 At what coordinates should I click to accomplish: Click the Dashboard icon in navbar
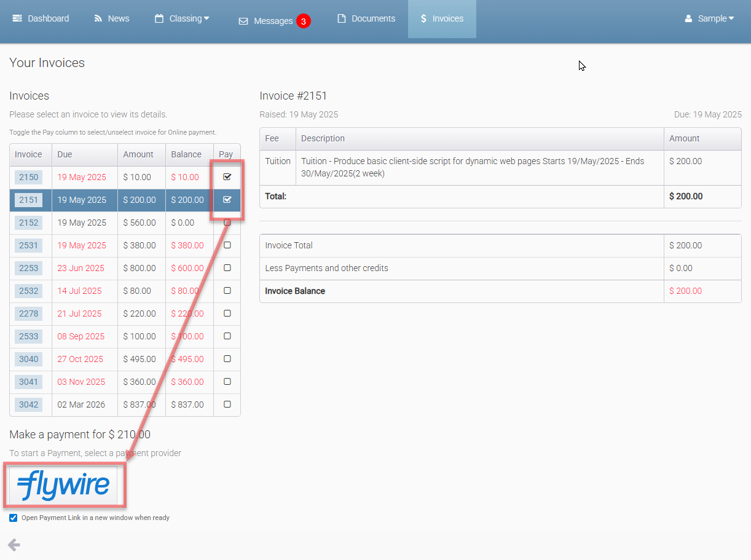[x=17, y=18]
